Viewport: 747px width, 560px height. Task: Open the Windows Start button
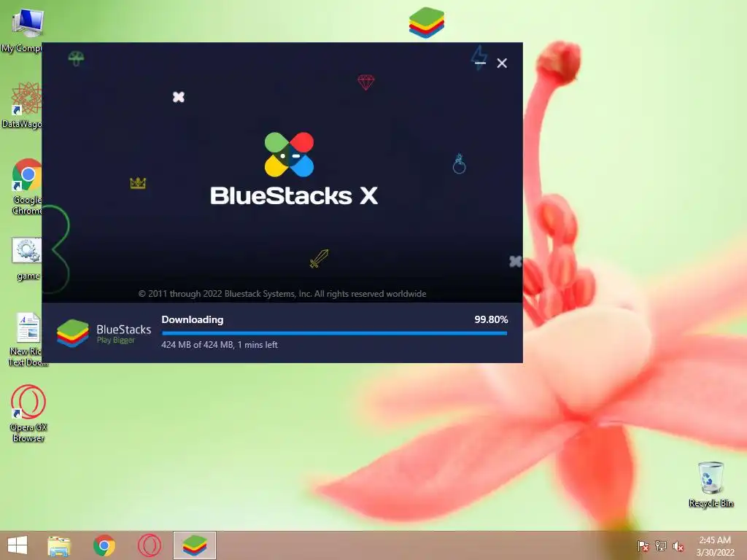coord(18,545)
